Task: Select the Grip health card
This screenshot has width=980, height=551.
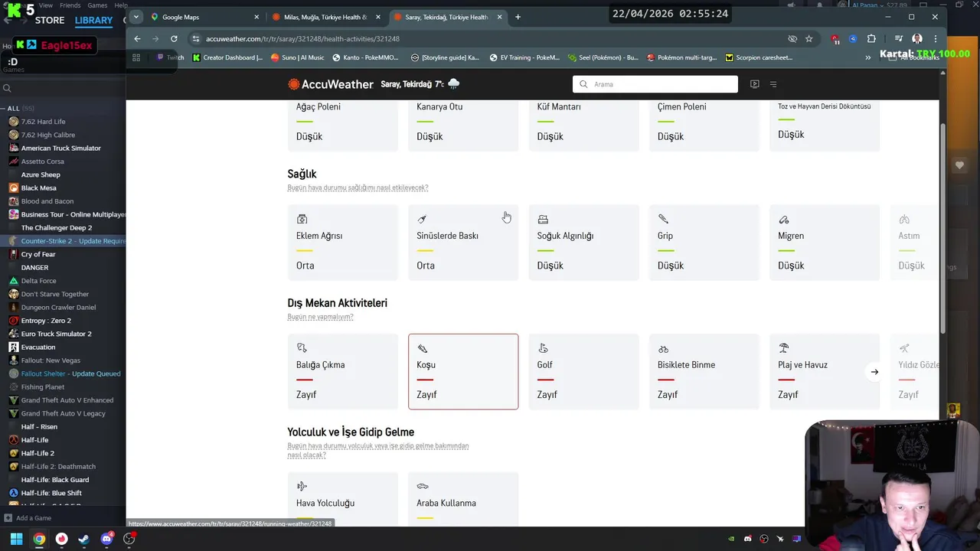Action: 704,243
